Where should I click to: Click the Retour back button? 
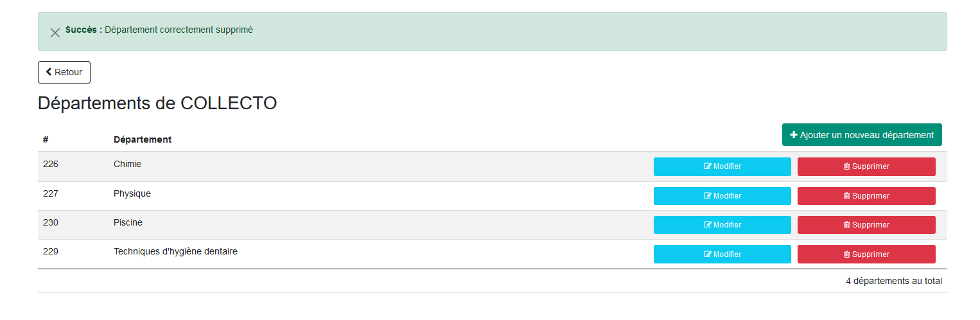pyautogui.click(x=64, y=73)
